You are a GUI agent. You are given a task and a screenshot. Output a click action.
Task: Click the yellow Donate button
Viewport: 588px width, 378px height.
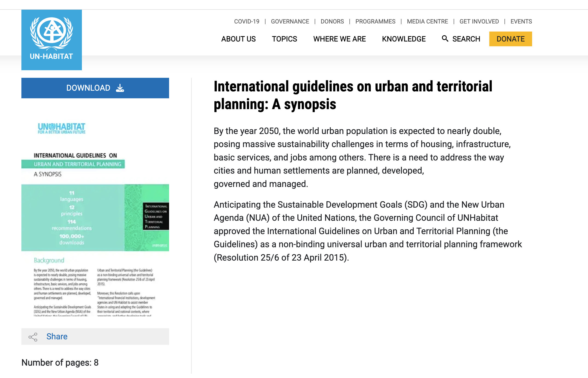510,39
